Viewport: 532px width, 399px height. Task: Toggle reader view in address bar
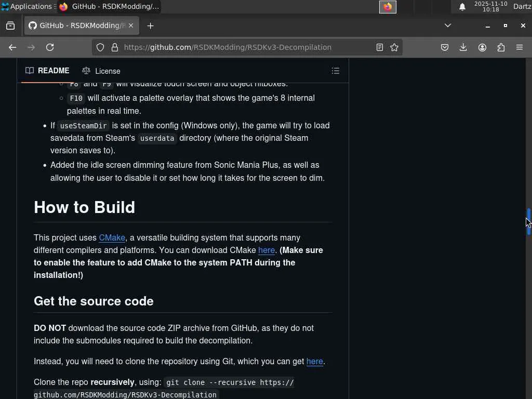(380, 47)
